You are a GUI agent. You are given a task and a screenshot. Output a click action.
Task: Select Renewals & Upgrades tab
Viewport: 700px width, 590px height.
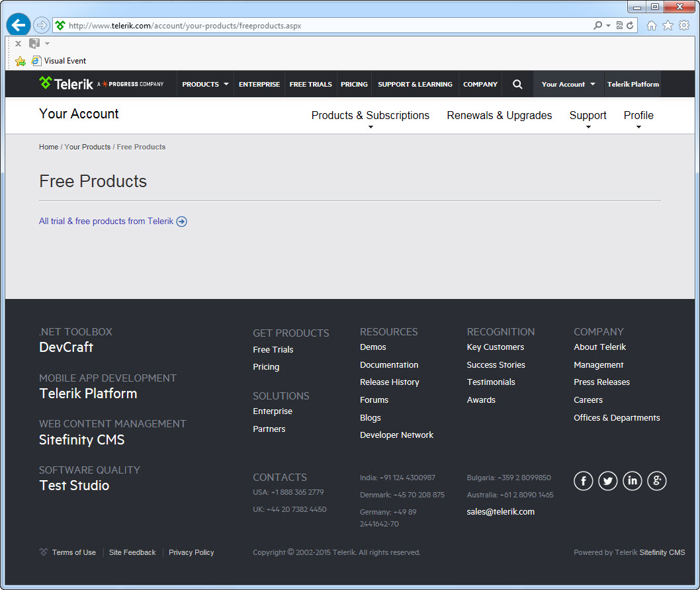(499, 116)
